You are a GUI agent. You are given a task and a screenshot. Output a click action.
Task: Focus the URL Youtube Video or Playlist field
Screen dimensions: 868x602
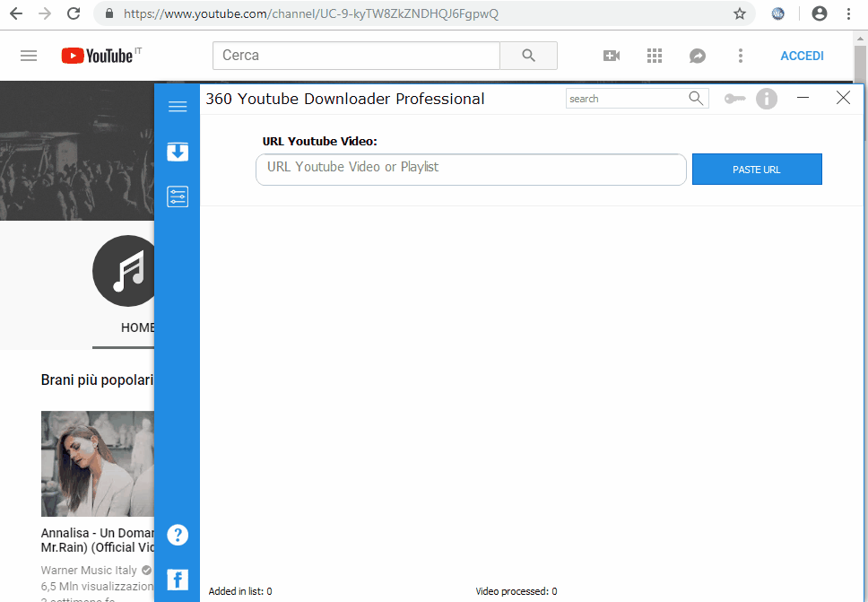pyautogui.click(x=471, y=170)
